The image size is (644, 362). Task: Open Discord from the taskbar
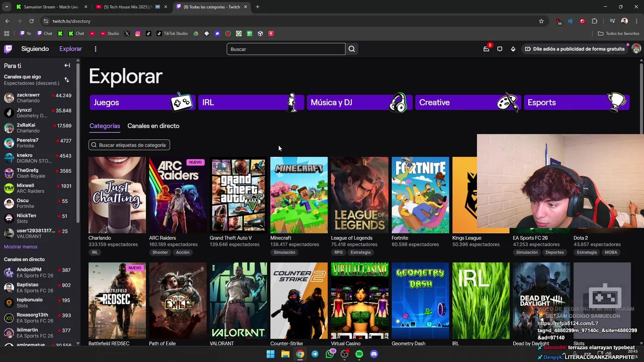click(x=374, y=354)
